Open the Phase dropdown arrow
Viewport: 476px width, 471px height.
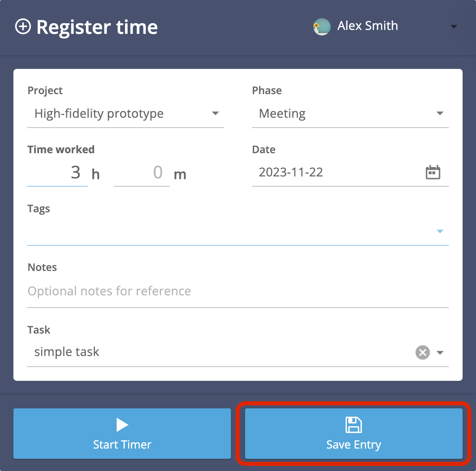click(440, 113)
